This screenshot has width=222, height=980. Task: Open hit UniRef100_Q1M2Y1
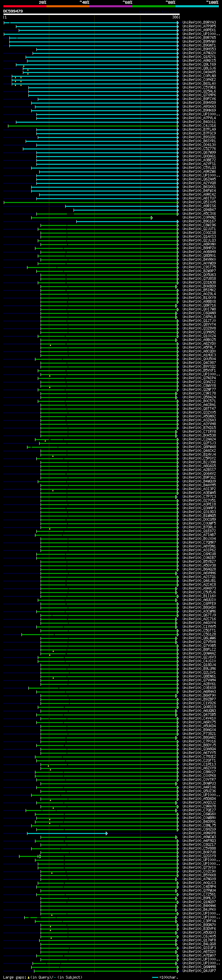pos(199,57)
